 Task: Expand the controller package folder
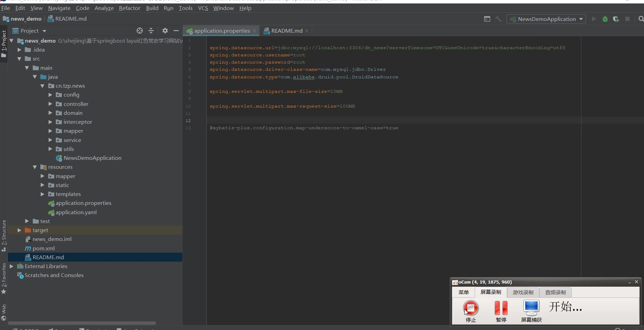50,104
